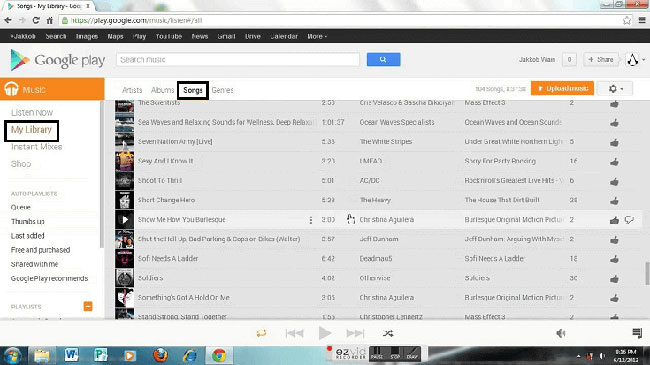Screen dimensions: 650x365
Task: Collapse the Playlists section with the orange button
Action: pyautogui.click(x=88, y=306)
